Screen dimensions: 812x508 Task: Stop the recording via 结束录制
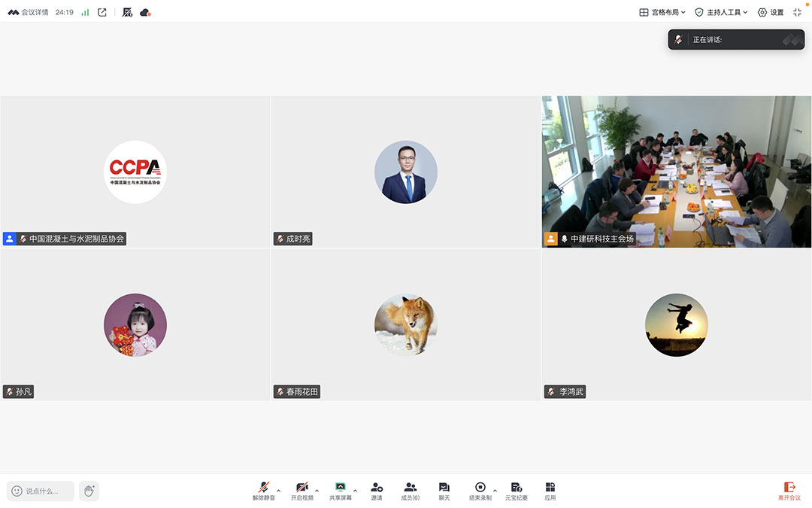click(x=480, y=491)
